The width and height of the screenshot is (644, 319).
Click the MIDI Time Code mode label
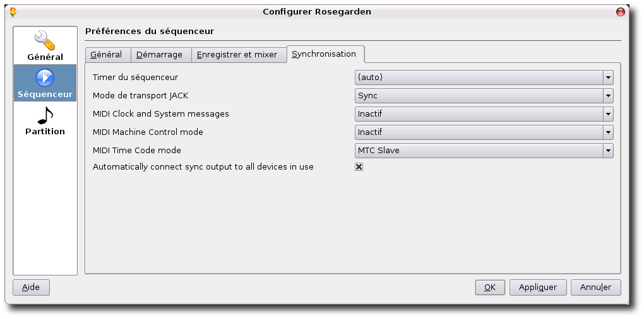(x=137, y=151)
